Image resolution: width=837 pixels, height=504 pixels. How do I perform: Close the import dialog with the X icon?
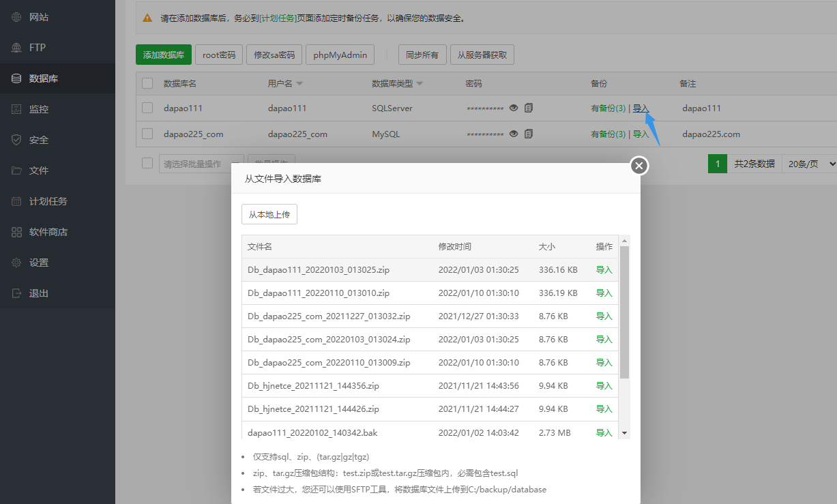pyautogui.click(x=638, y=166)
